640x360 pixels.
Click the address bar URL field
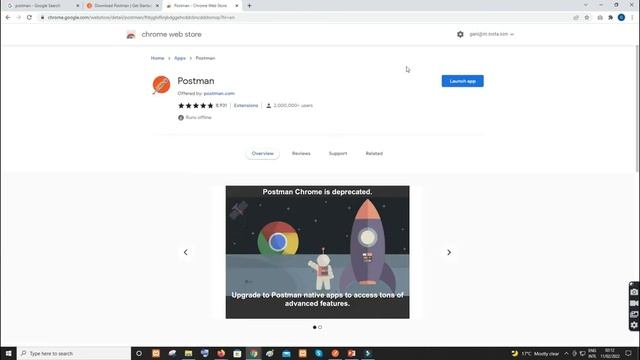pos(306,18)
